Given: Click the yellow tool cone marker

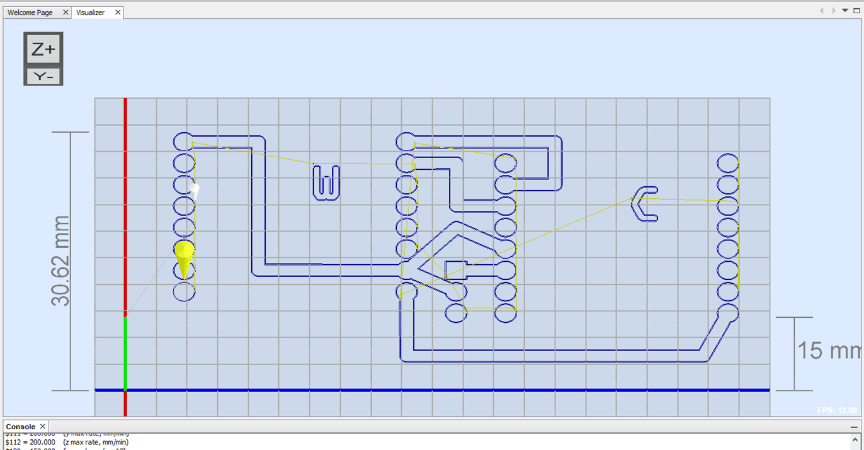Looking at the screenshot, I should 184,259.
